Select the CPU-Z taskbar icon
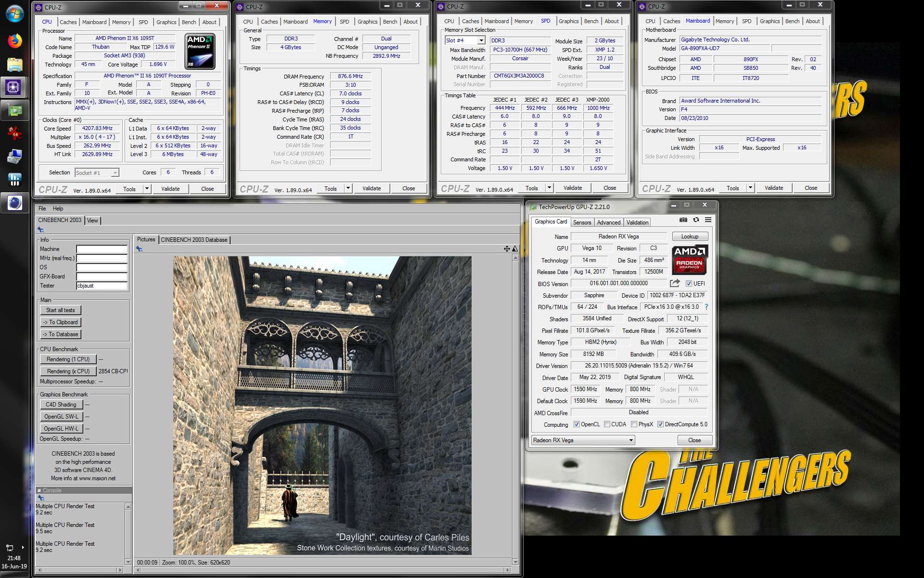 coord(13,88)
